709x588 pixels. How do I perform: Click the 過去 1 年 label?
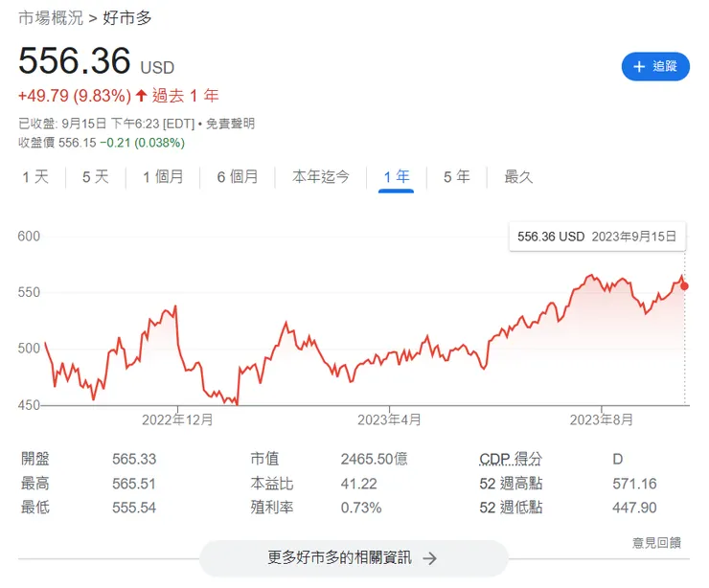click(x=185, y=96)
